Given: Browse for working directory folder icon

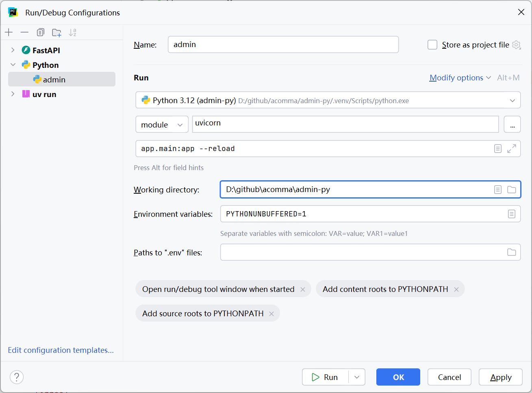Looking at the screenshot, I should click(x=512, y=190).
